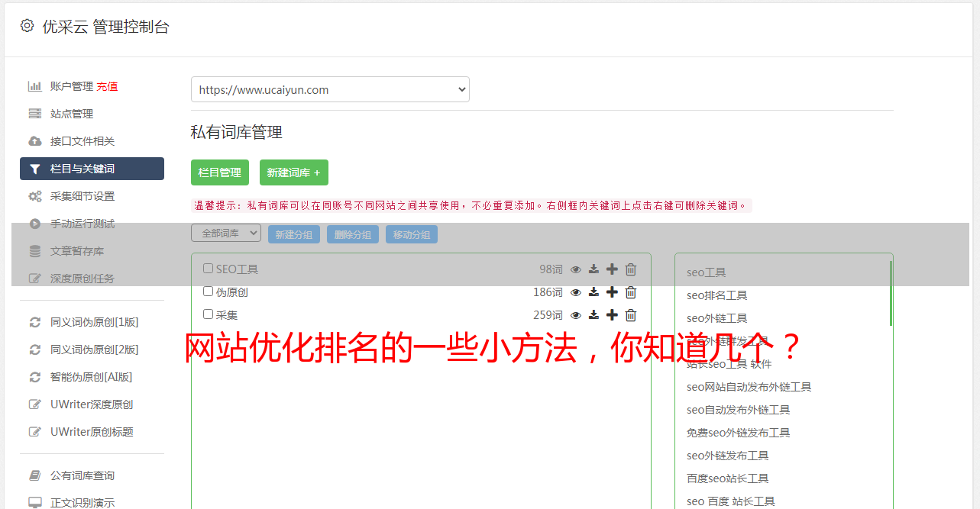Select keyword seo自动发布外链工具
This screenshot has height=509, width=980.
(x=738, y=410)
